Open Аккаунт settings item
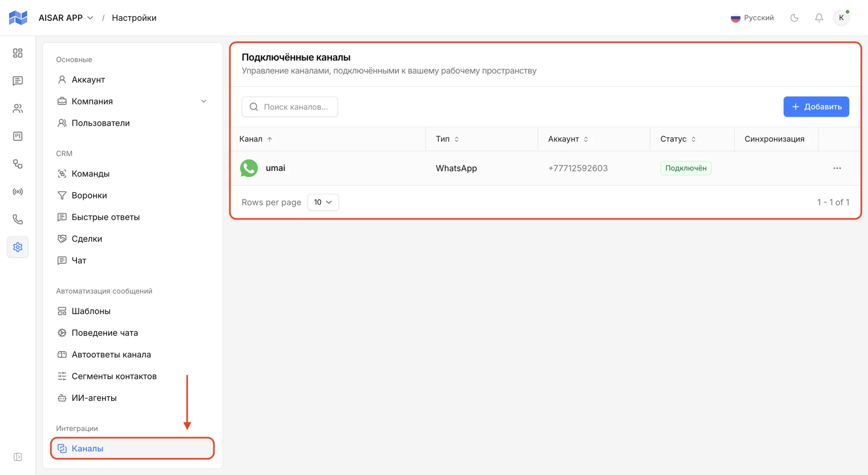The width and height of the screenshot is (868, 475). tap(132, 80)
